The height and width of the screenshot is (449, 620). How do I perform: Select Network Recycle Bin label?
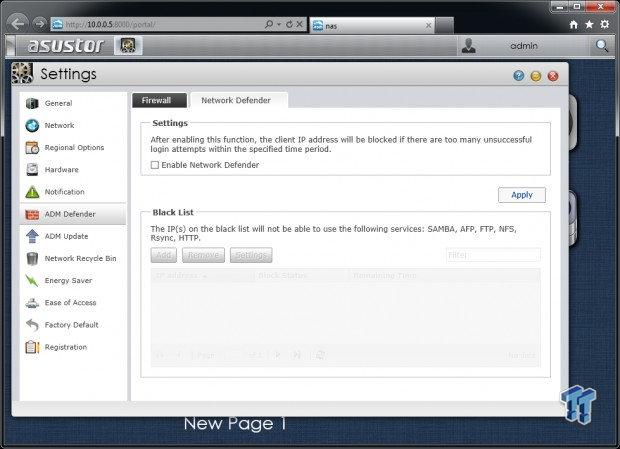[x=80, y=258]
